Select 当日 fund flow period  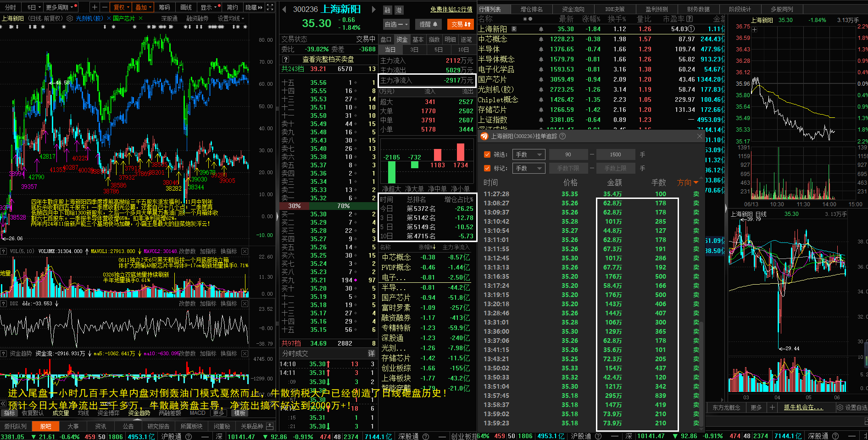click(390, 49)
